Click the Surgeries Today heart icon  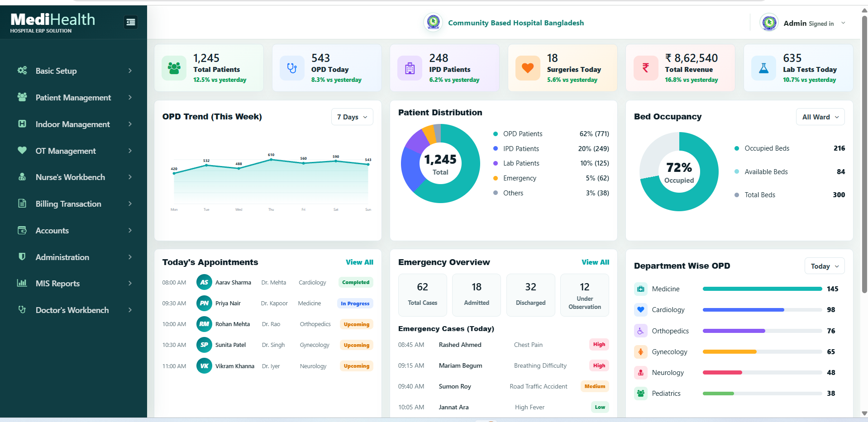coord(528,68)
